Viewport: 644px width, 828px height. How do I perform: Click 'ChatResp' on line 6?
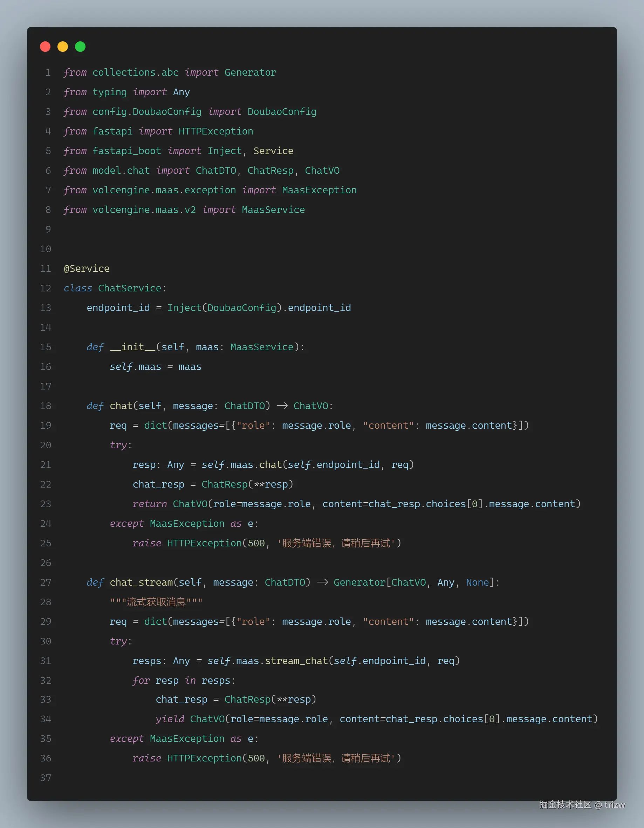click(x=270, y=171)
